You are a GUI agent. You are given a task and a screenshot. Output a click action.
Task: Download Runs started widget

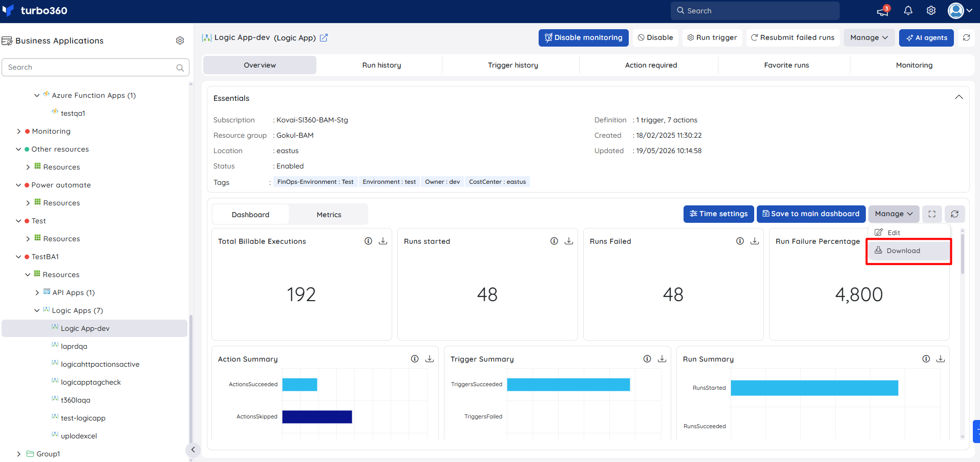click(568, 241)
